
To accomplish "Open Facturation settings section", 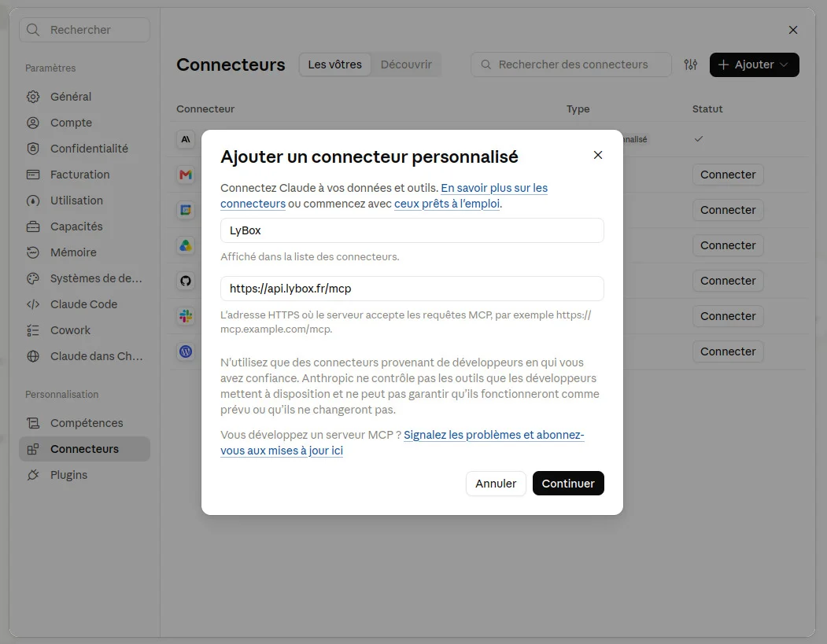I will pos(84,175).
